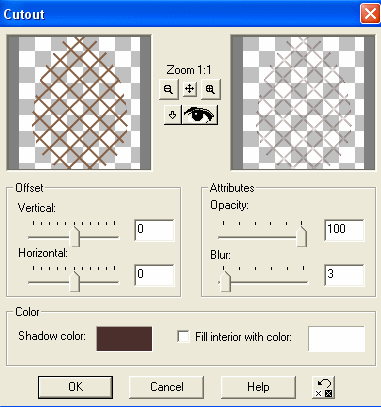
Task: Click the original image preview pane
Action: [79, 103]
